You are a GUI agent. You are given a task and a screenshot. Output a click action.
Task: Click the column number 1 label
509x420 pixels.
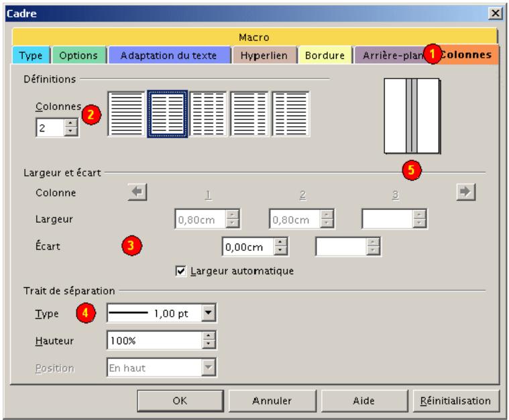(x=208, y=195)
